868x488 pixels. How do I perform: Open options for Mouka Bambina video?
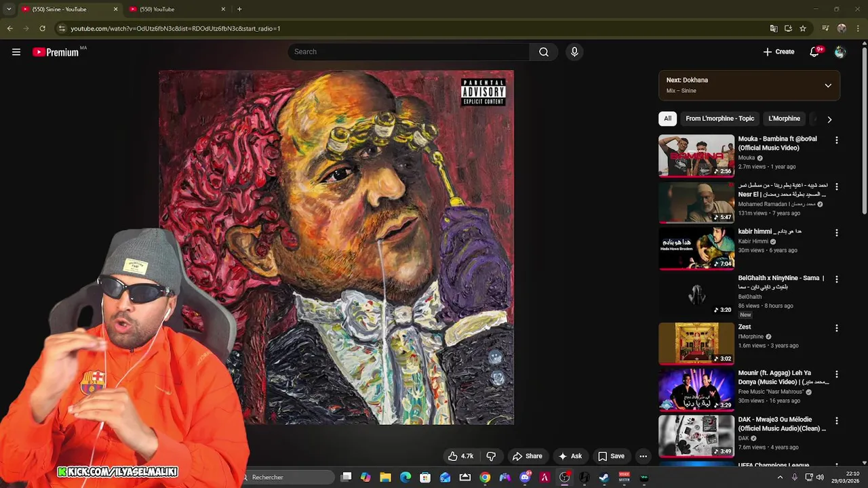(x=836, y=140)
